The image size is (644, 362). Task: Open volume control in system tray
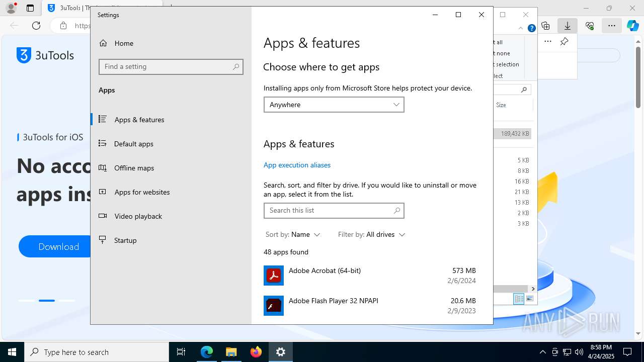tap(579, 352)
